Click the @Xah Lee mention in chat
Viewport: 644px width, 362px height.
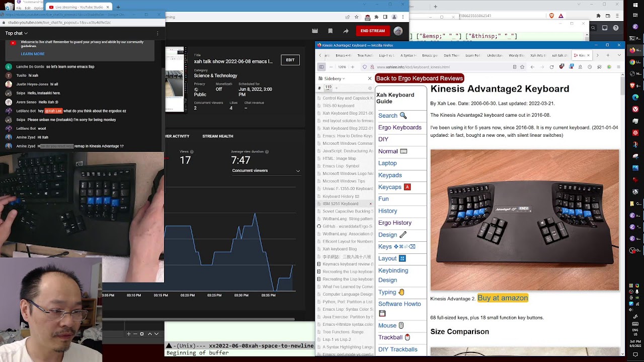(53, 111)
